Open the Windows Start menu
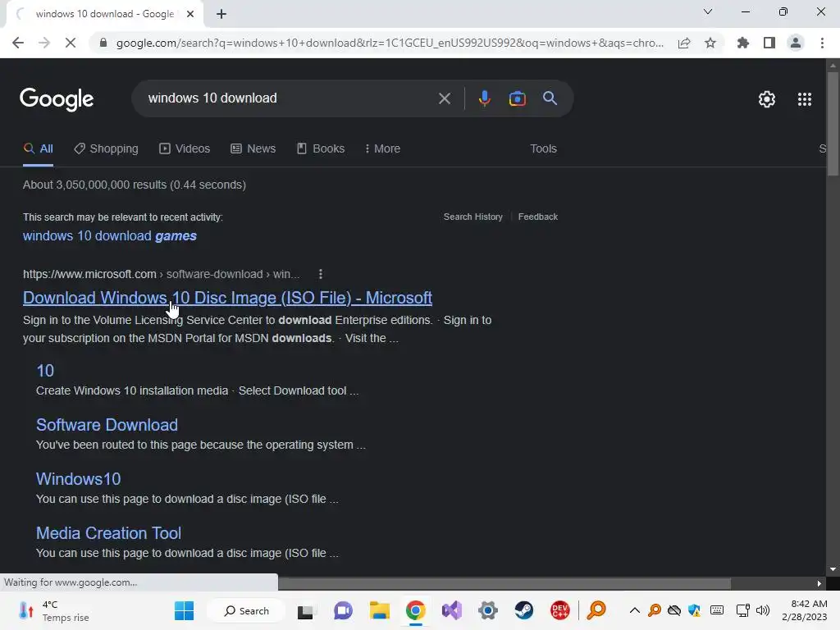 [x=185, y=610]
